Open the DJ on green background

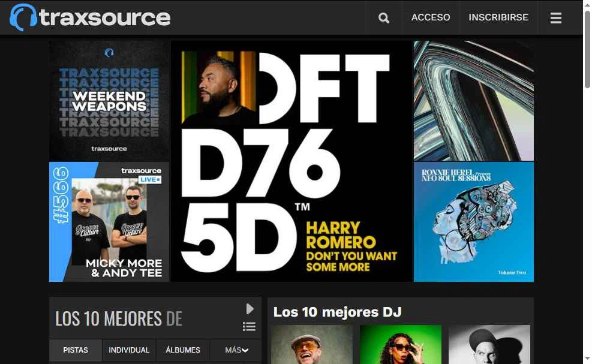pyautogui.click(x=401, y=344)
